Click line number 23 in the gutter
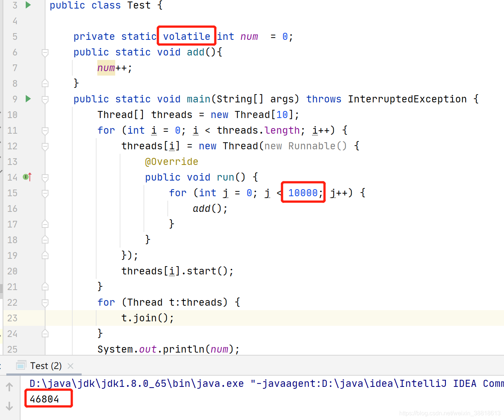Viewport: 504px width, 420px height. click(x=12, y=318)
